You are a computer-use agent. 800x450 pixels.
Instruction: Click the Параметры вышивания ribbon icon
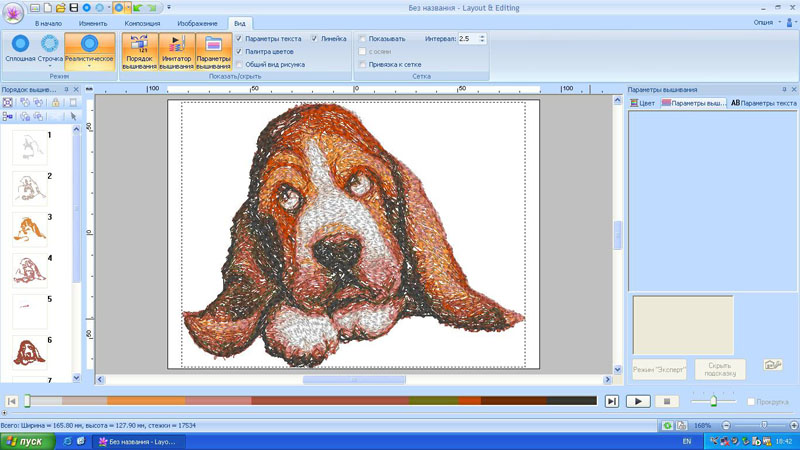pyautogui.click(x=213, y=52)
